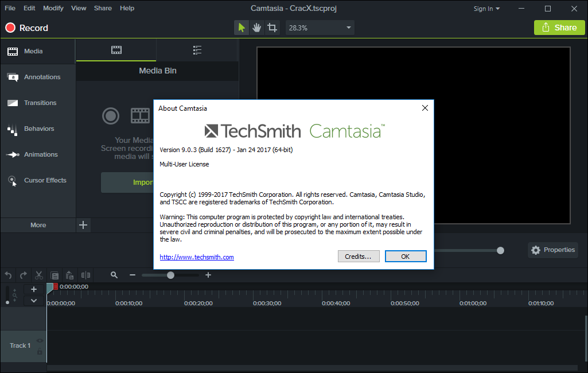Click the Undo arrow icon

(x=8, y=275)
